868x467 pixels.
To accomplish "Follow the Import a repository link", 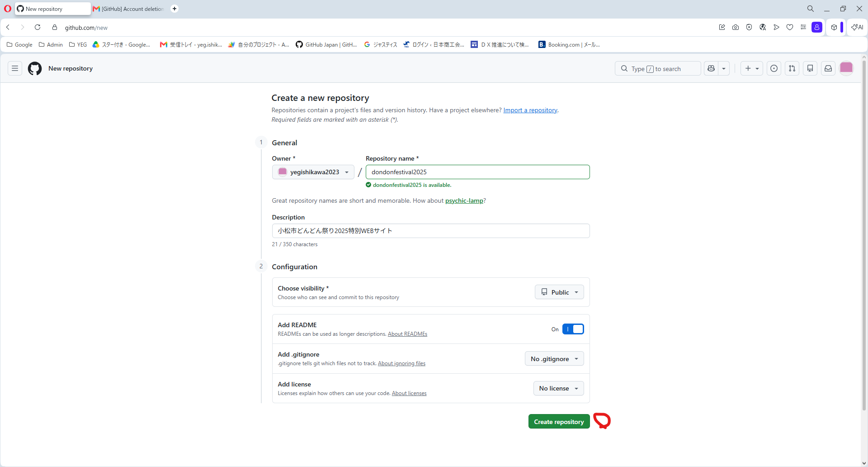I will click(x=530, y=110).
